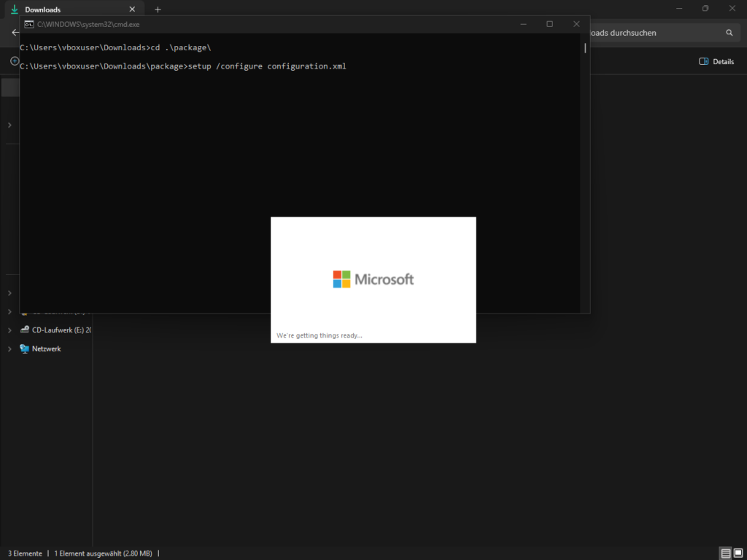The image size is (747, 560).
Task: Click the Netzwerk network icon
Action: [25, 349]
